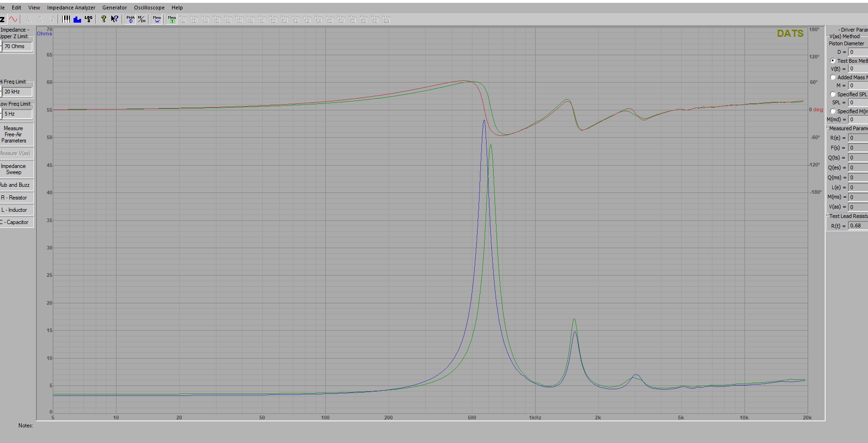Viewport: 868px width, 443px height.
Task: Select the Mem 8 memory slot icon
Action: (x=251, y=19)
